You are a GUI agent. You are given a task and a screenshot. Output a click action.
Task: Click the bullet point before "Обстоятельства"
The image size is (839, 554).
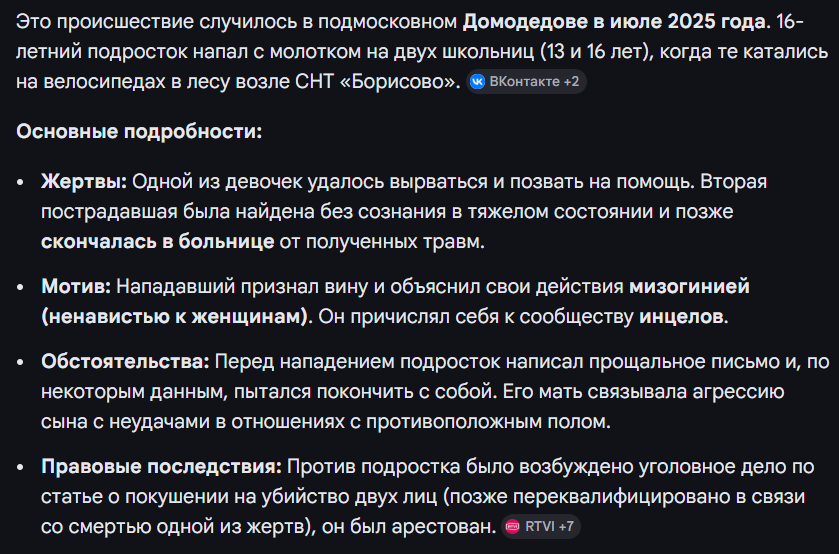(x=23, y=362)
